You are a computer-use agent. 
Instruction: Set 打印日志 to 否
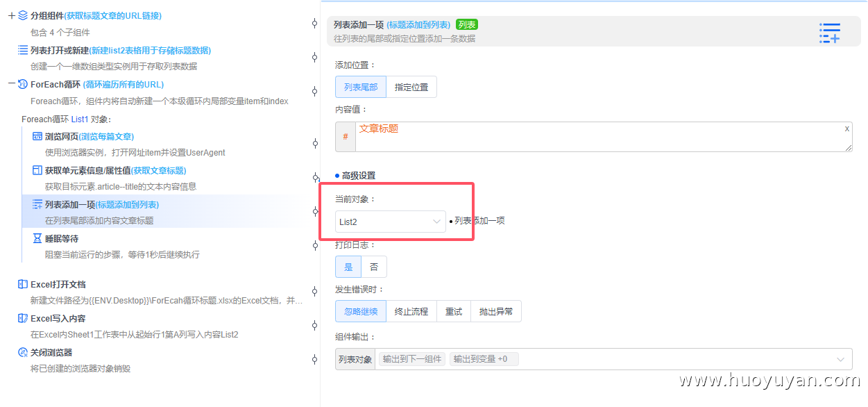375,266
